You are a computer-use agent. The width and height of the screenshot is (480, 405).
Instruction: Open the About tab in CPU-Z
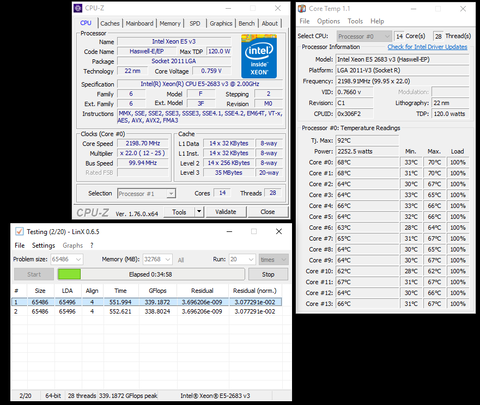(270, 23)
